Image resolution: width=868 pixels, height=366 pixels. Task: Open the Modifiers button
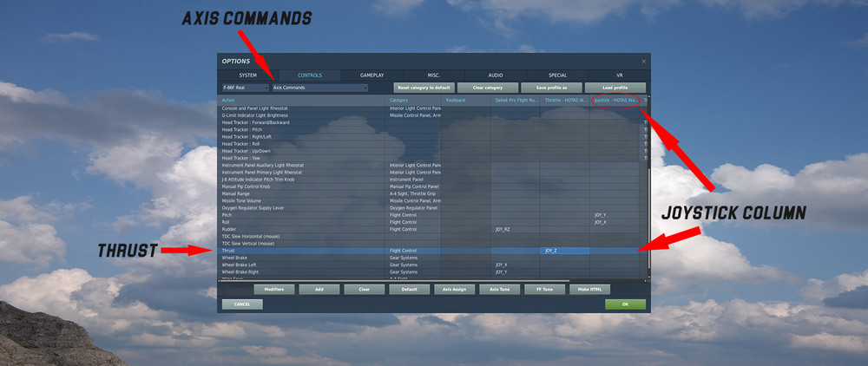[x=274, y=289]
